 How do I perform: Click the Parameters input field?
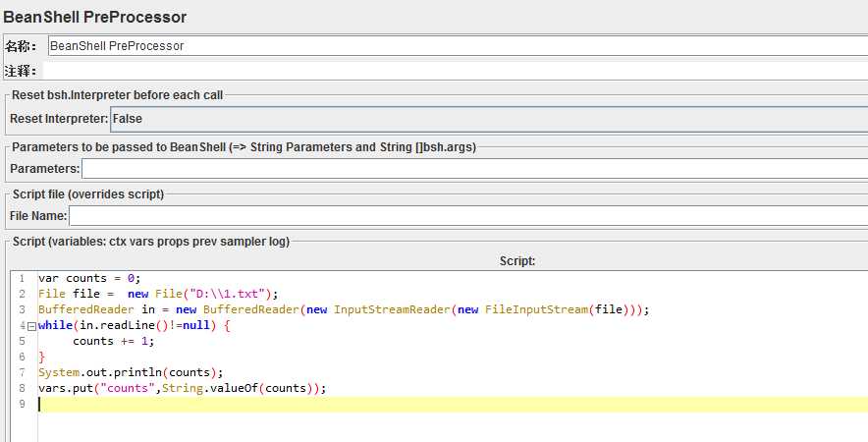pyautogui.click(x=474, y=168)
